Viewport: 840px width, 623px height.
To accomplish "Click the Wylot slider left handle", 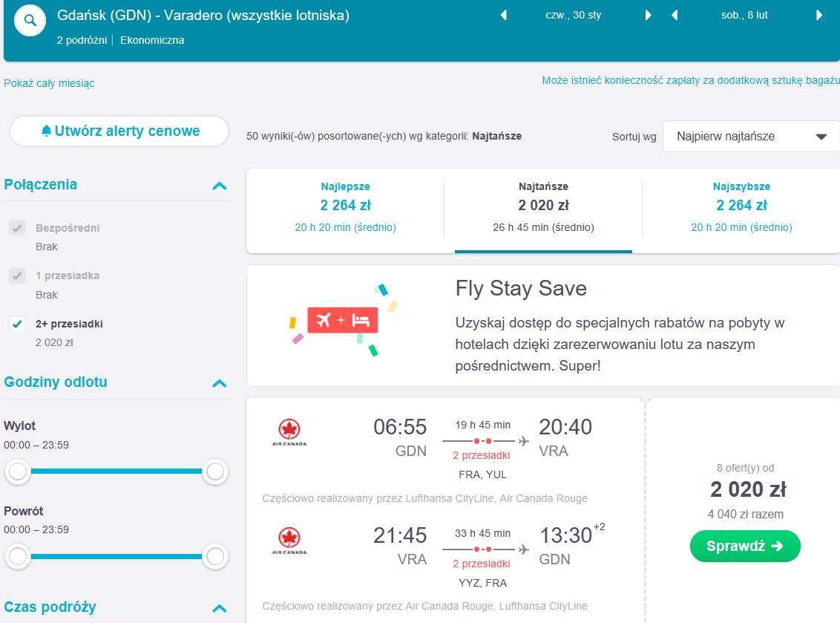I will coord(18,472).
